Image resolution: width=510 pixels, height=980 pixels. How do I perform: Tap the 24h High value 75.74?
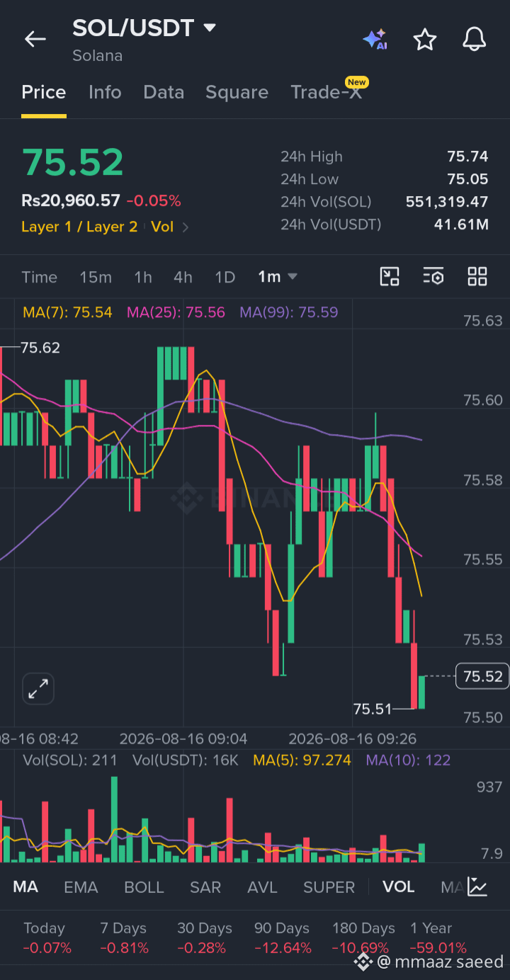467,156
